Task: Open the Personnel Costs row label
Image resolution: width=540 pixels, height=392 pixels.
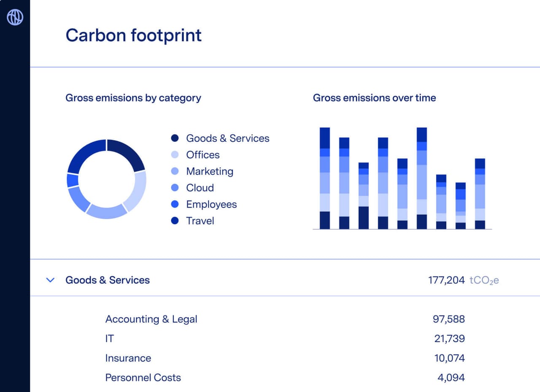Action: (143, 377)
